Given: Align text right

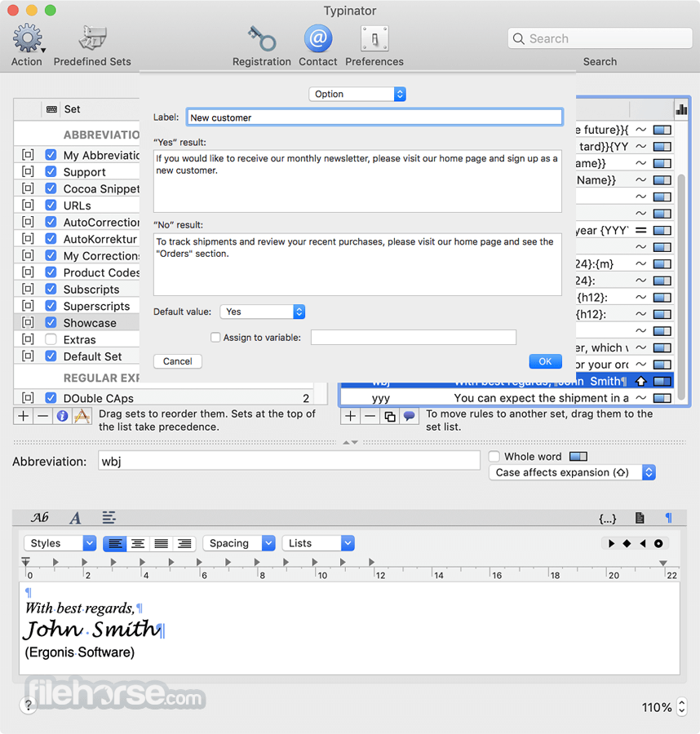Looking at the screenshot, I should click(184, 543).
